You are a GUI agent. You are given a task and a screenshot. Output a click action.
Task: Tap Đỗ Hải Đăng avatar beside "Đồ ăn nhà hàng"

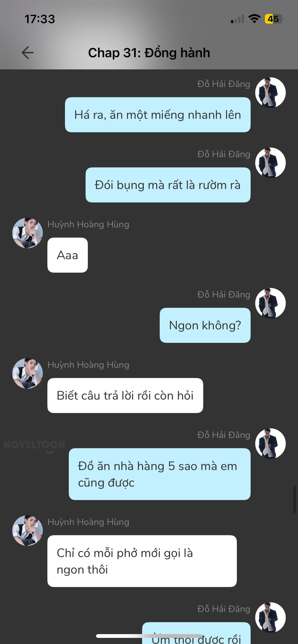click(x=270, y=443)
